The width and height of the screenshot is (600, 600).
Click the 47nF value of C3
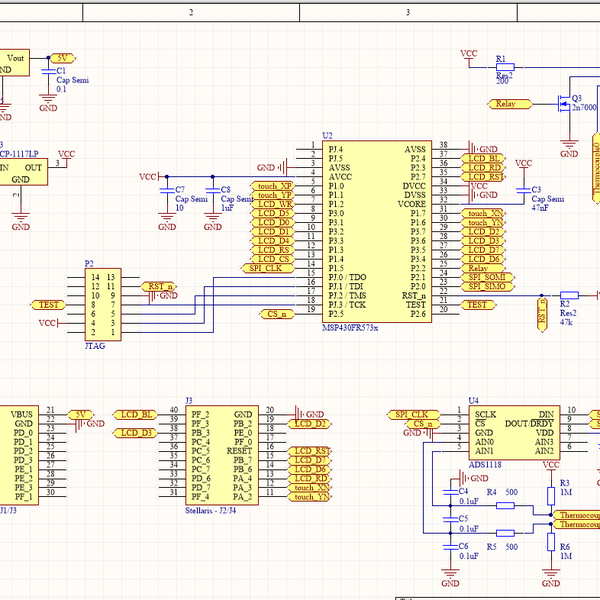click(540, 208)
